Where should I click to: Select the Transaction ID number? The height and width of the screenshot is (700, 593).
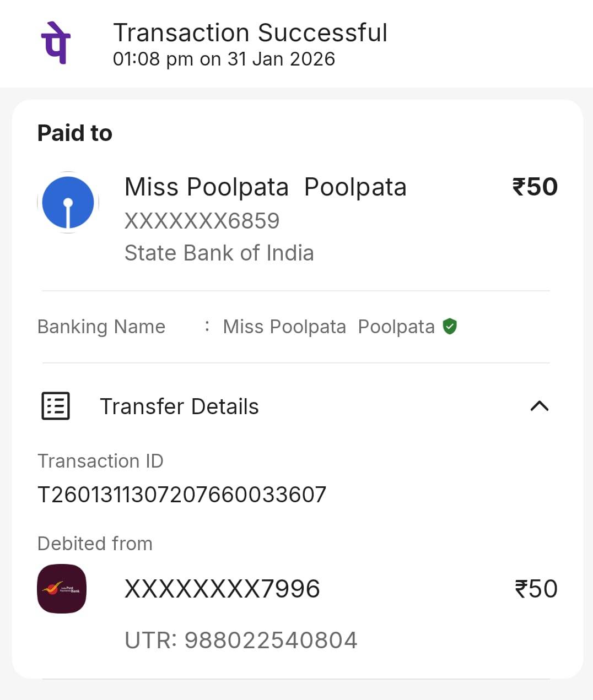pyautogui.click(x=182, y=495)
